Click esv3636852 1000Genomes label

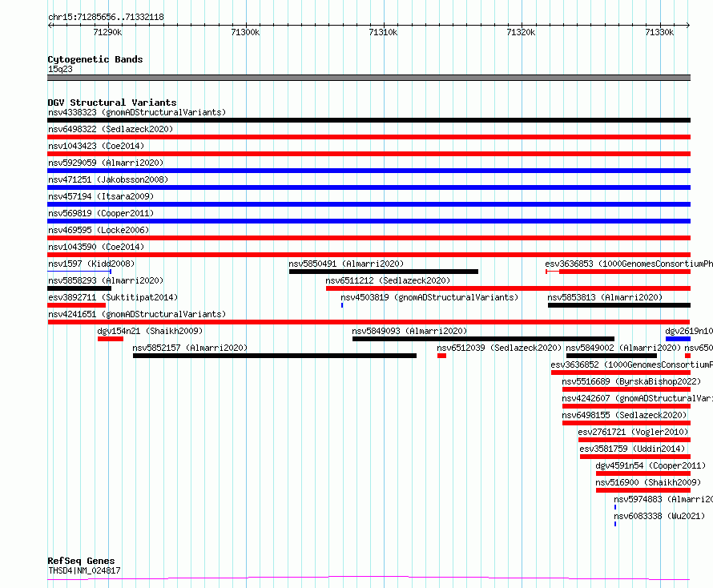tap(631, 364)
